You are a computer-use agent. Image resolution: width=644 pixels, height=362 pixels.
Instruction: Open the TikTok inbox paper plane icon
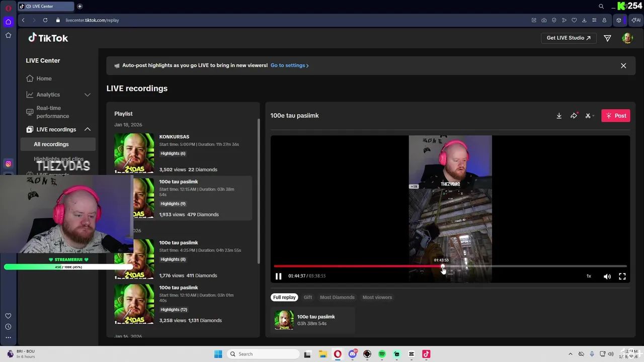(x=607, y=38)
